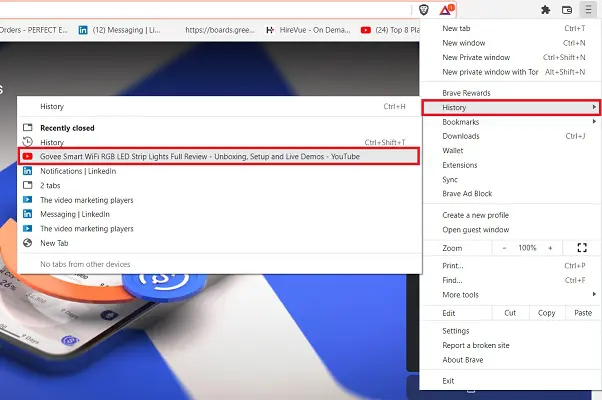The width and height of the screenshot is (602, 400).
Task: Open the Orders - PERFECT E bookmark
Action: [x=34, y=30]
